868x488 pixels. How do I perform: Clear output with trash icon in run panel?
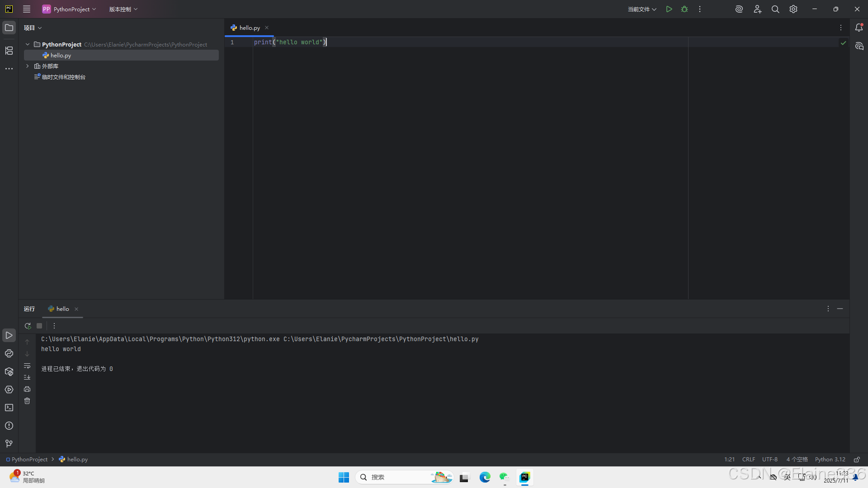tap(27, 401)
